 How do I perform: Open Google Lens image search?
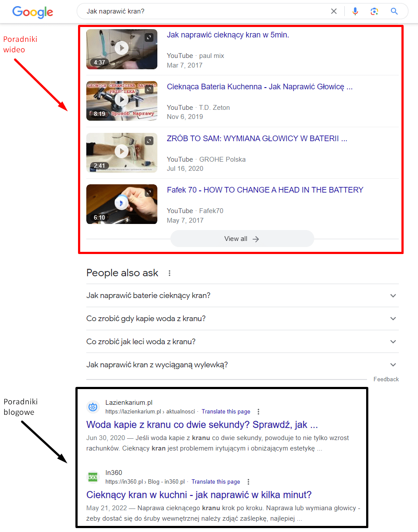pyautogui.click(x=374, y=11)
